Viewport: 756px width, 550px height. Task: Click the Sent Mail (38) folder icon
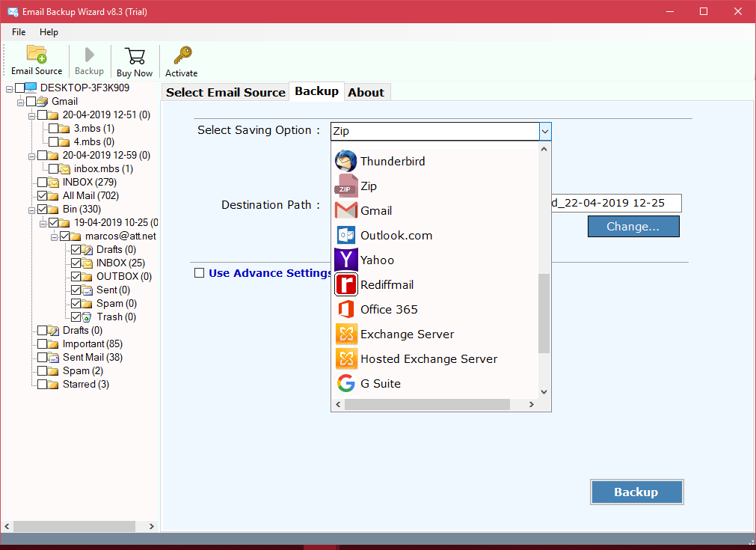53,358
